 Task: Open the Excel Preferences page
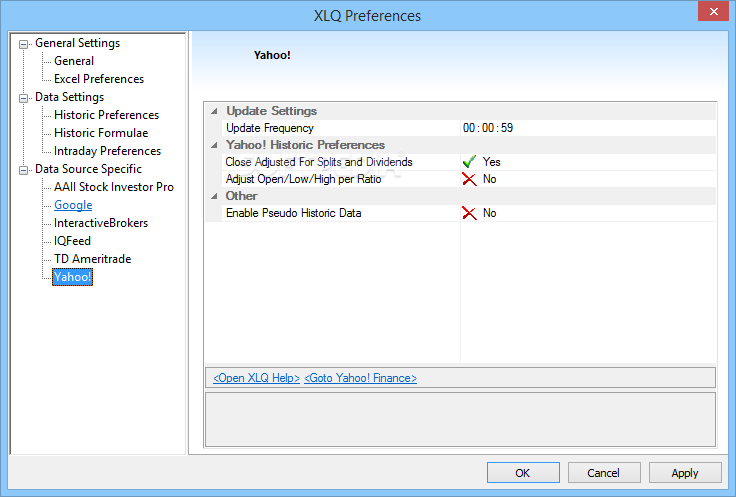(x=99, y=79)
